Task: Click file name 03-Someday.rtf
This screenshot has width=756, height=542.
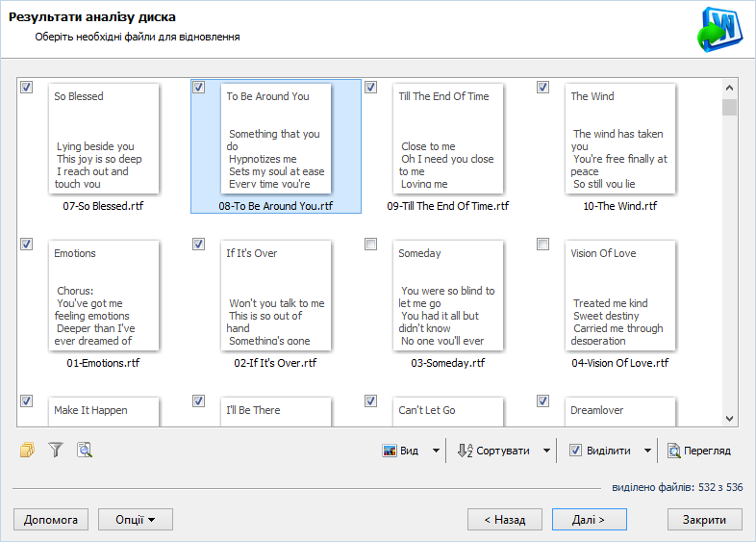Action: 448,363
